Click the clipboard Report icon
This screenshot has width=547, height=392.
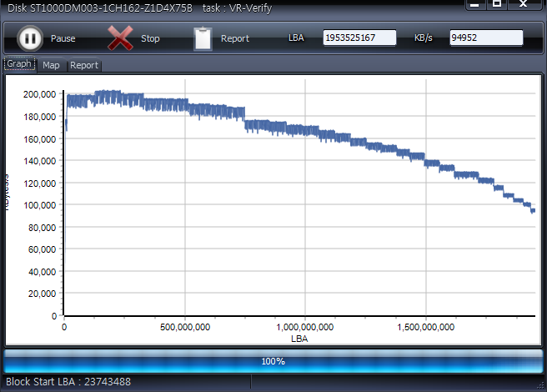tap(203, 38)
